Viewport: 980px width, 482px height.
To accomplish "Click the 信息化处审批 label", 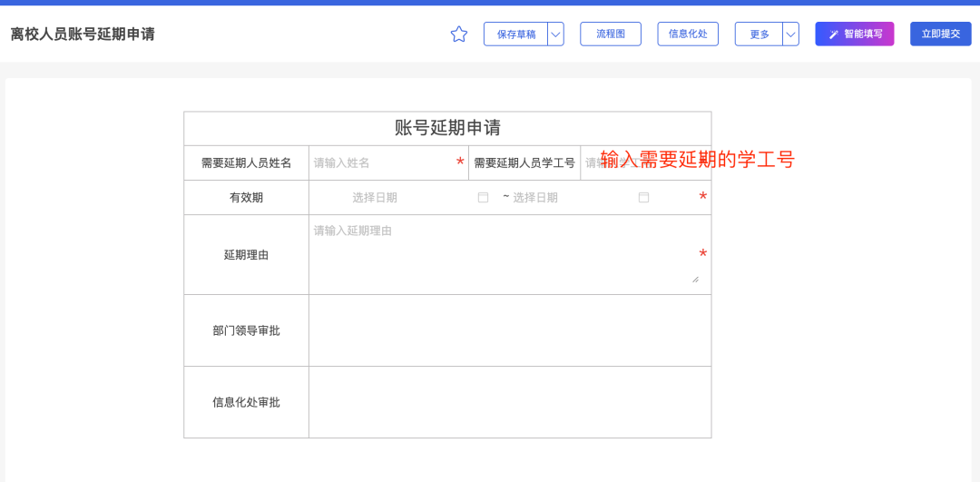I will (246, 402).
